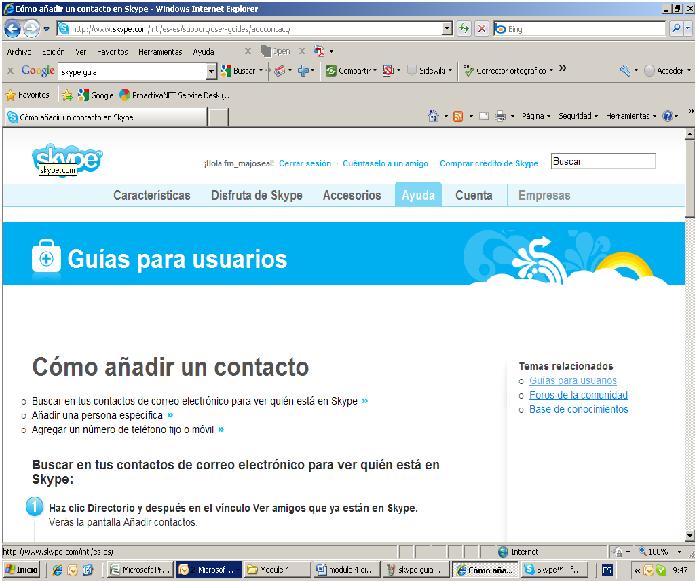Screen dimensions: 695x581
Task: Click the Skype logo
Action: 67,160
